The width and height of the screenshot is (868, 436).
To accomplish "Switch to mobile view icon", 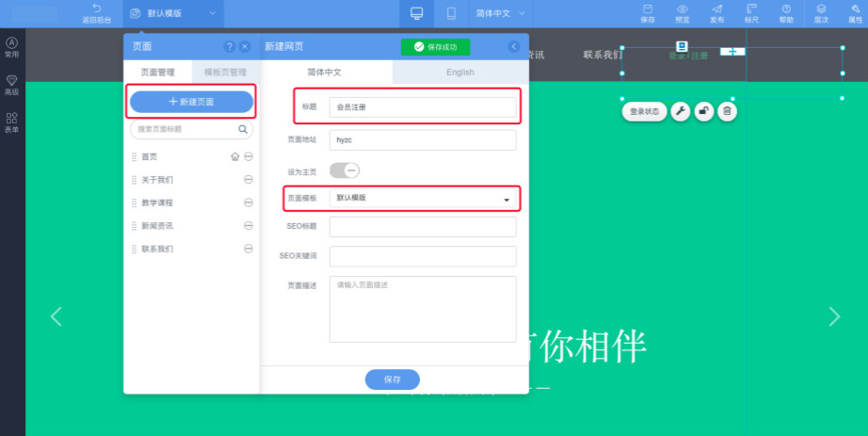I will pos(451,13).
